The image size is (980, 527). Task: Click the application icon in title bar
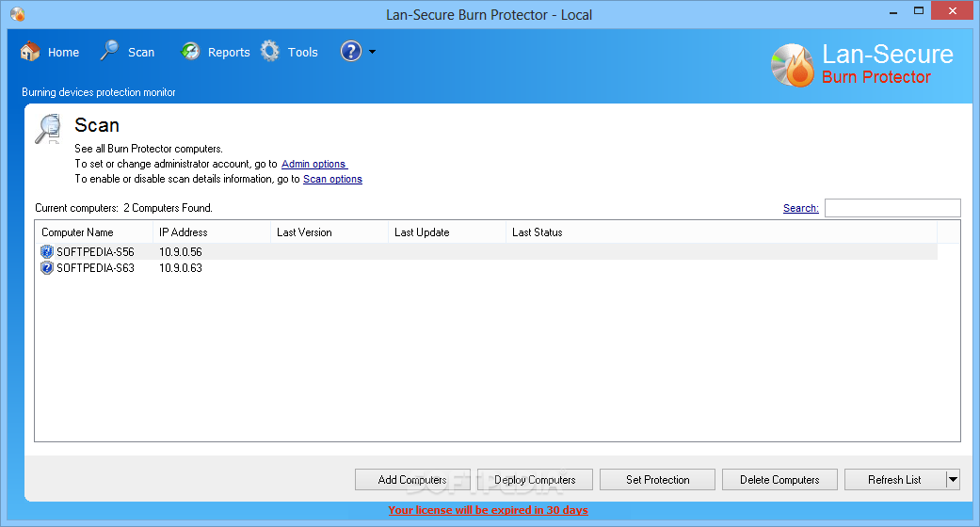18,14
